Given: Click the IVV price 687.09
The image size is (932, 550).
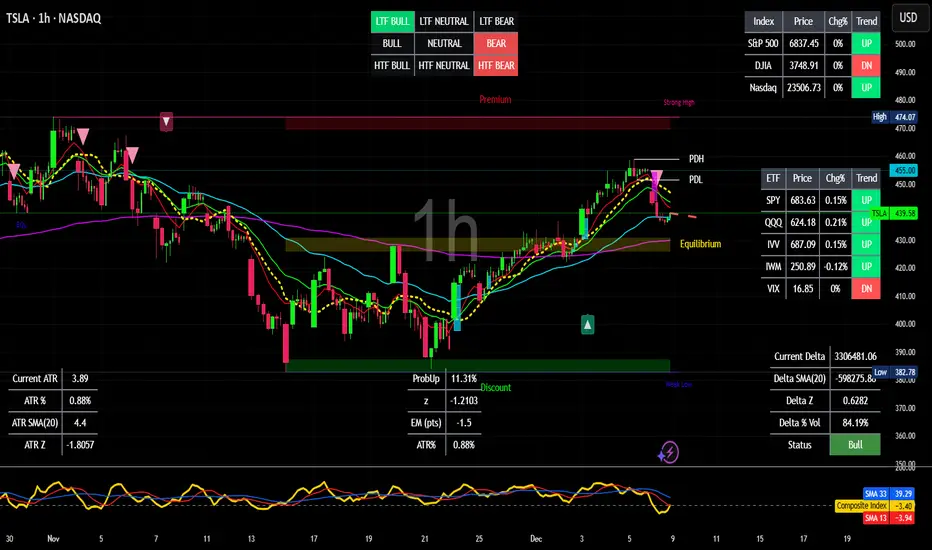Looking at the screenshot, I should 802,244.
